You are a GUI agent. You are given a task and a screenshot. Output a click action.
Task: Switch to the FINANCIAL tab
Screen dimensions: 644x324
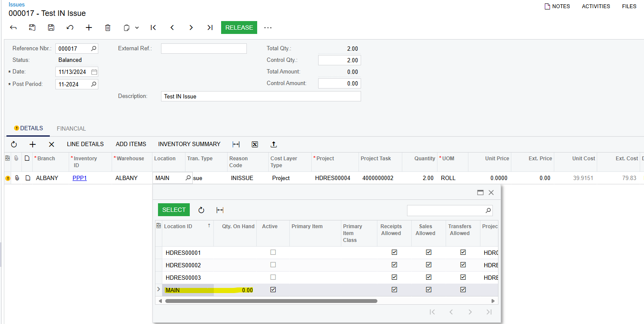(71, 128)
